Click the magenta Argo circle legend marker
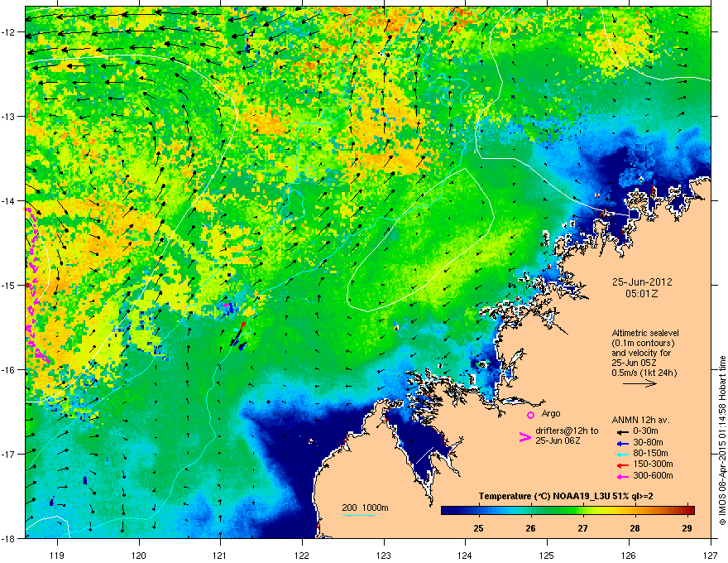 click(x=530, y=415)
